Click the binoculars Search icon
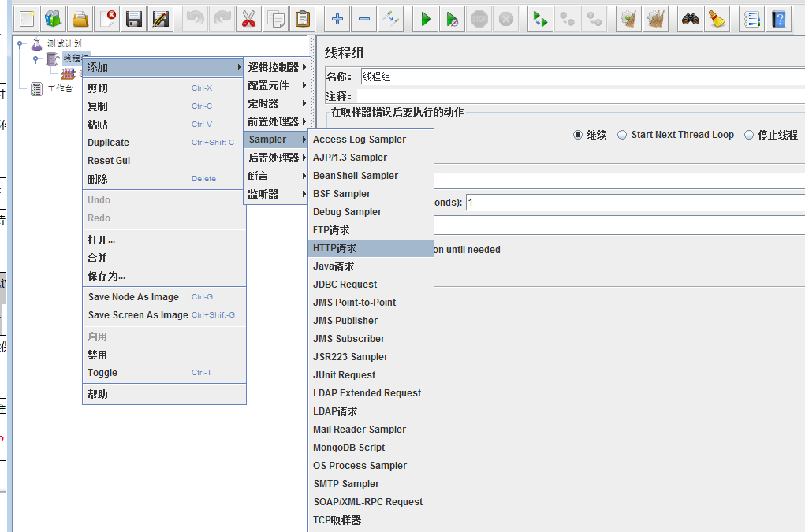This screenshot has height=532, width=805. pos(691,19)
